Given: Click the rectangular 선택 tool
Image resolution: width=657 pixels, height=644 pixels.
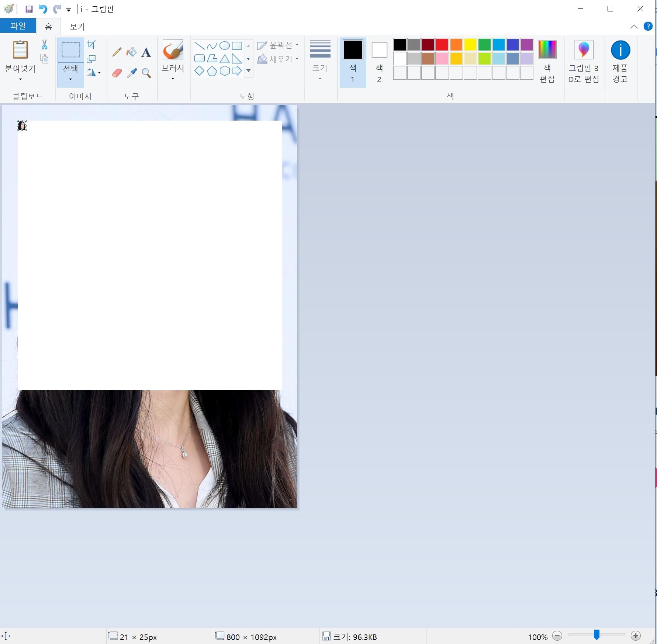Looking at the screenshot, I should coord(71,50).
